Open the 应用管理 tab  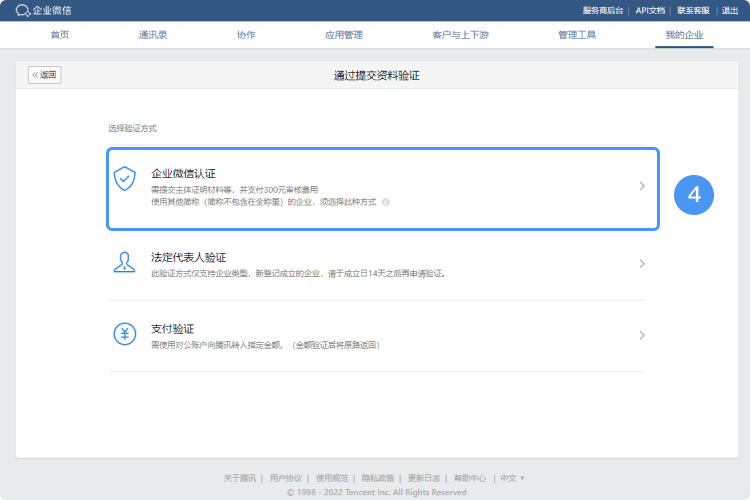click(x=344, y=35)
